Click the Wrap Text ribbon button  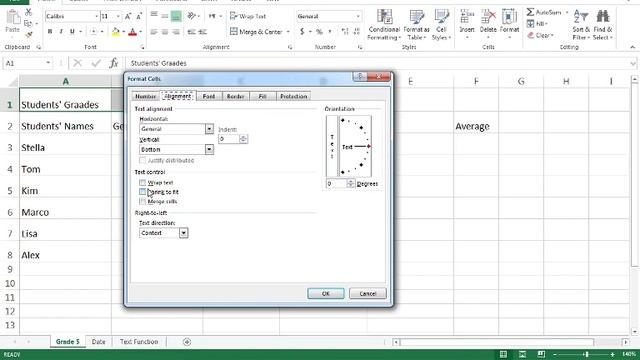(248, 16)
